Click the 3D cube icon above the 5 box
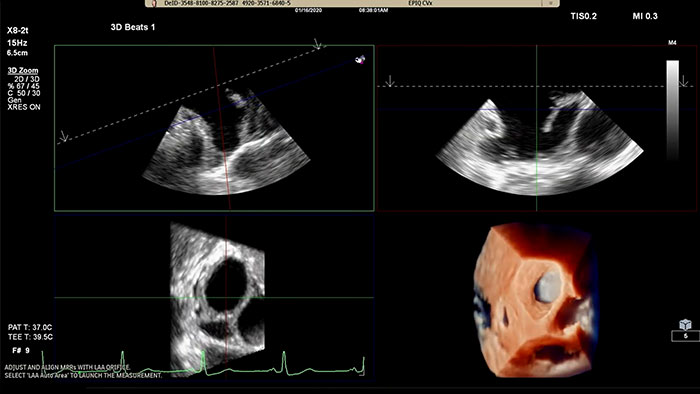This screenshot has width=700, height=394. (685, 324)
